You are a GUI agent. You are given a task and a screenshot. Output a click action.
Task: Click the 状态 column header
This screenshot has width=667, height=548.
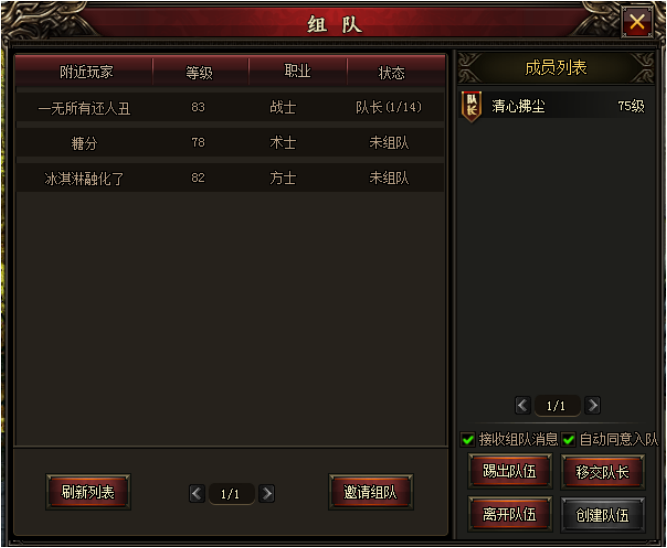392,72
